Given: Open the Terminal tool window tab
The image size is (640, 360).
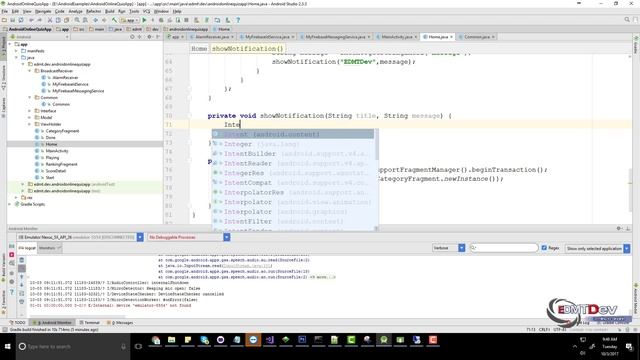Looking at the screenshot, I should coord(89,322).
